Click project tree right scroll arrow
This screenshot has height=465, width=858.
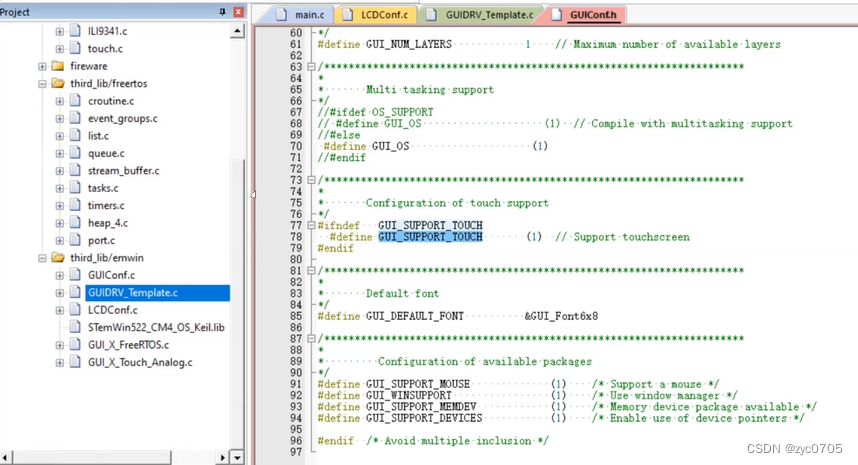[222, 457]
